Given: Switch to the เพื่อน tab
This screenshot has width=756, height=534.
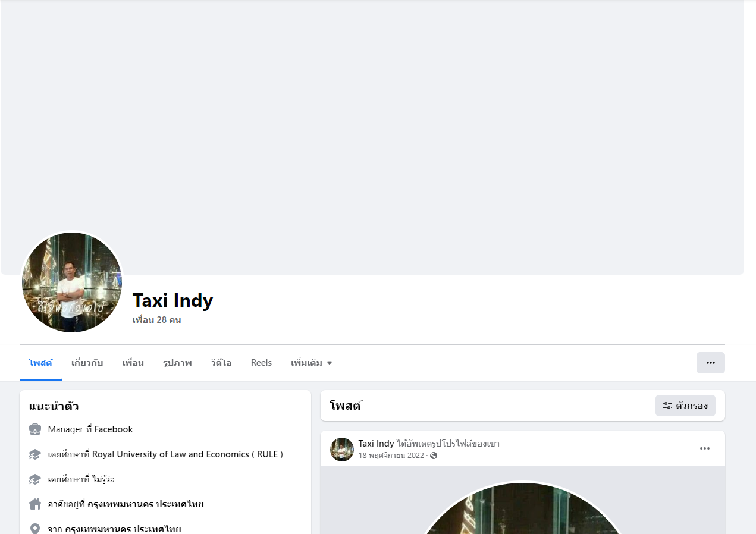Looking at the screenshot, I should pos(133,363).
